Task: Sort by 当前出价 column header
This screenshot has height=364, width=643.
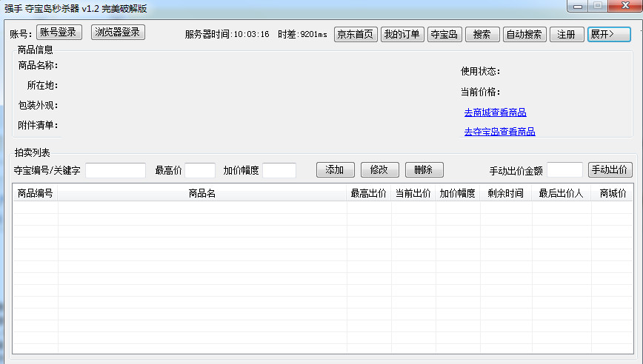Action: pyautogui.click(x=413, y=193)
